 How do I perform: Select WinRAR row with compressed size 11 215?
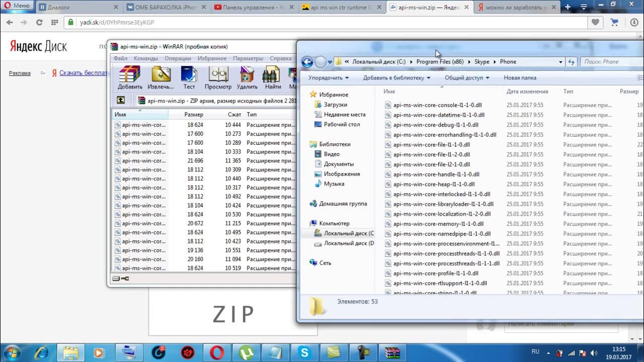204,223
